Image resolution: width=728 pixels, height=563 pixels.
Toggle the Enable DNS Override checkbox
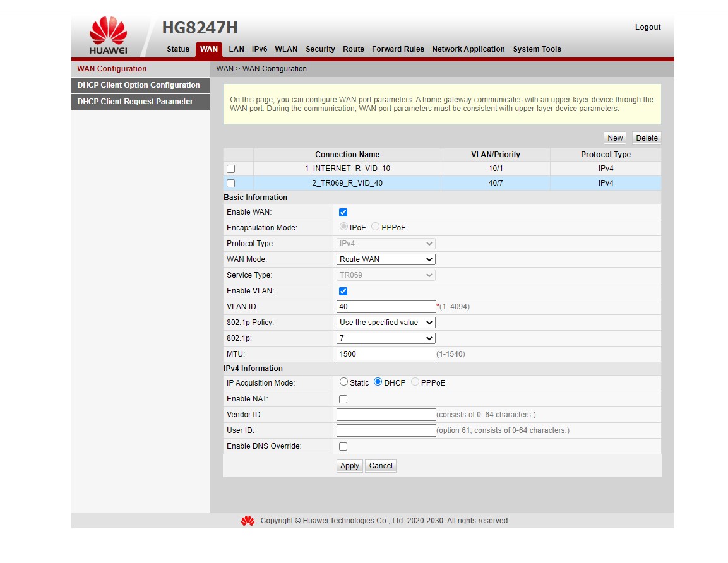coord(343,446)
